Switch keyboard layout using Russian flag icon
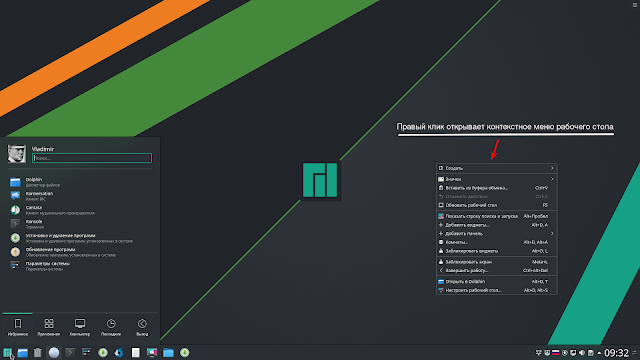Image resolution: width=640 pixels, height=360 pixels. coord(556,353)
